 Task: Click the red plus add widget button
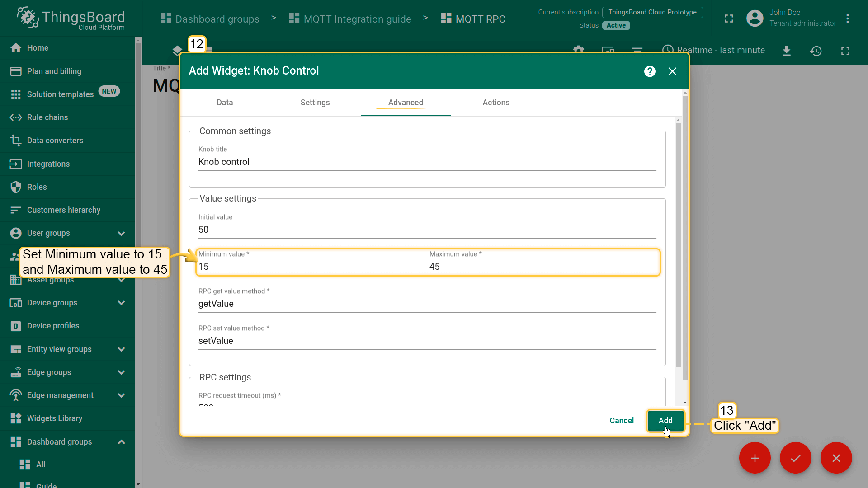755,458
